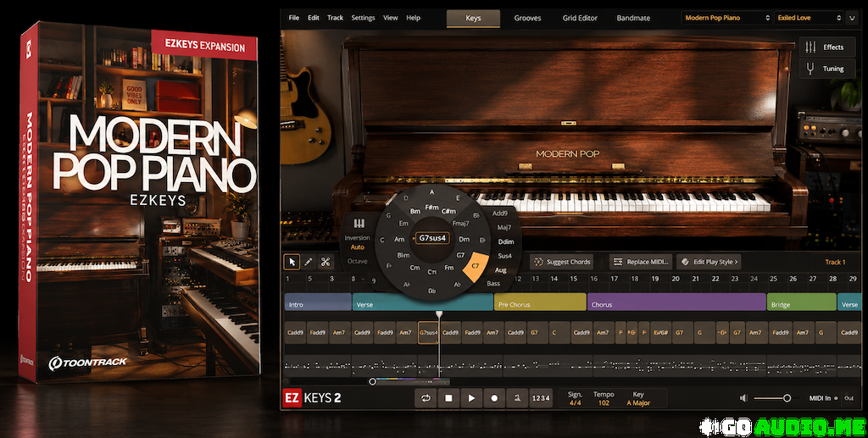Choose Bm on the chord wheel
Viewport: 868px width, 438px height.
point(415,211)
